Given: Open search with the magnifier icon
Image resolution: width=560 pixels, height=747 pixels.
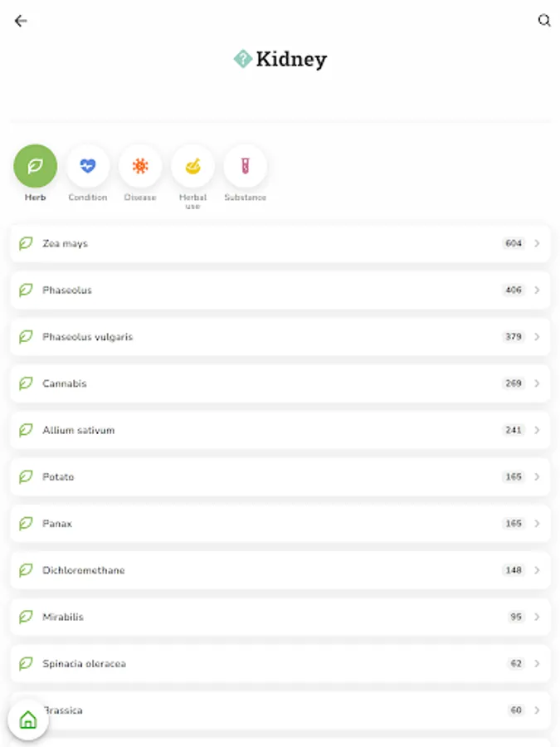Looking at the screenshot, I should (x=544, y=21).
